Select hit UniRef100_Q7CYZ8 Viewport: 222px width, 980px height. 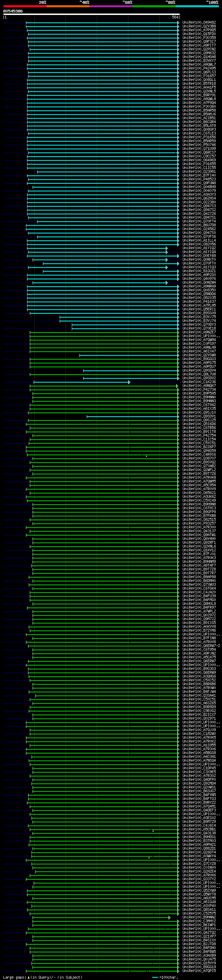tap(199, 864)
